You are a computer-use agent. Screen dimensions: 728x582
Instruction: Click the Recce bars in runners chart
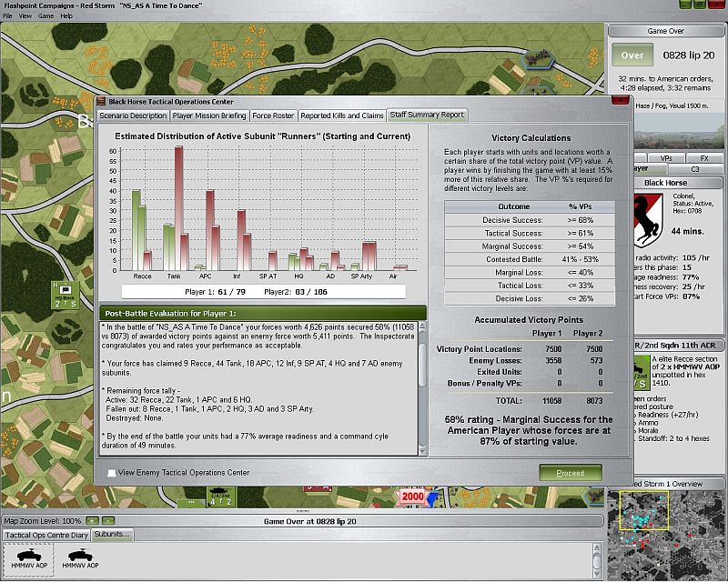(x=142, y=230)
